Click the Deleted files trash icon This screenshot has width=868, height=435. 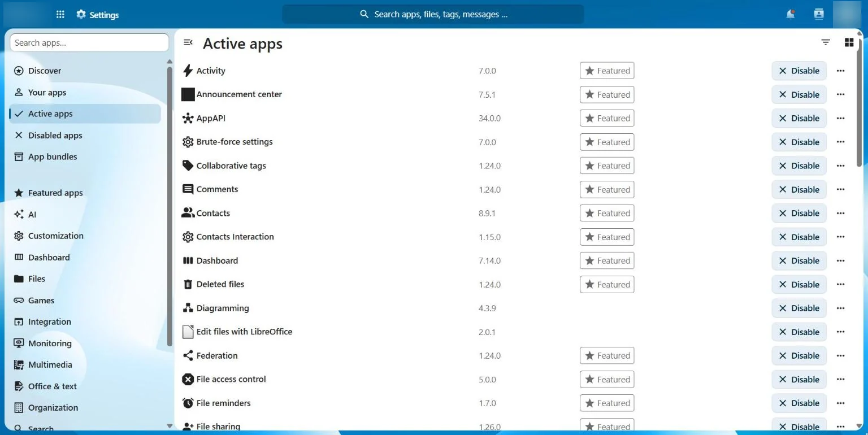[188, 284]
